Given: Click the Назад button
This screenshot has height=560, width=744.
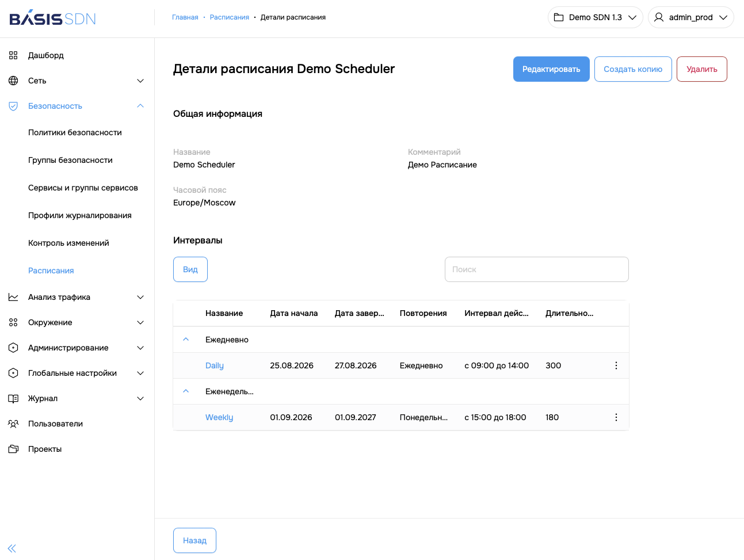Looking at the screenshot, I should 194,540.
